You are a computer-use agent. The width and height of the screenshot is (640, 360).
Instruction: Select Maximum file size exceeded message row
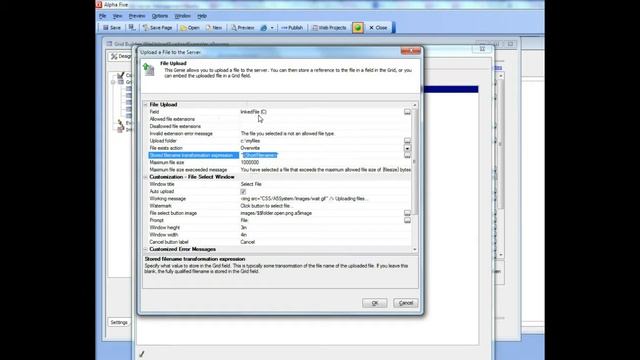pos(280,170)
